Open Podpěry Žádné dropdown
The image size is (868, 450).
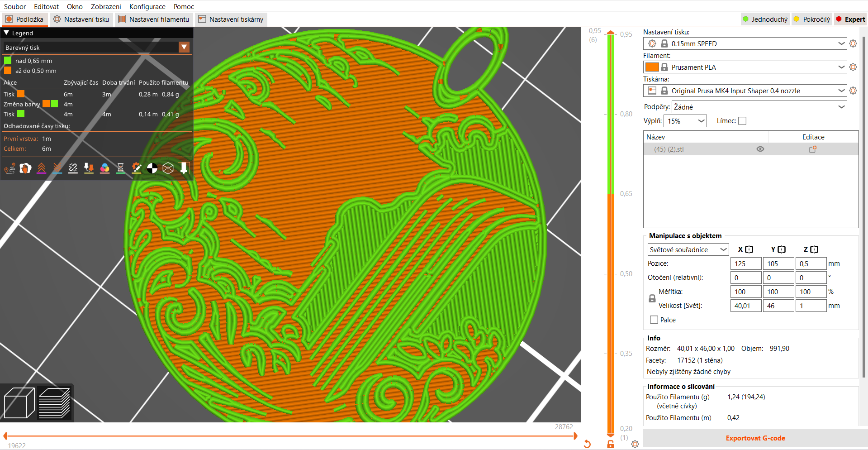759,107
